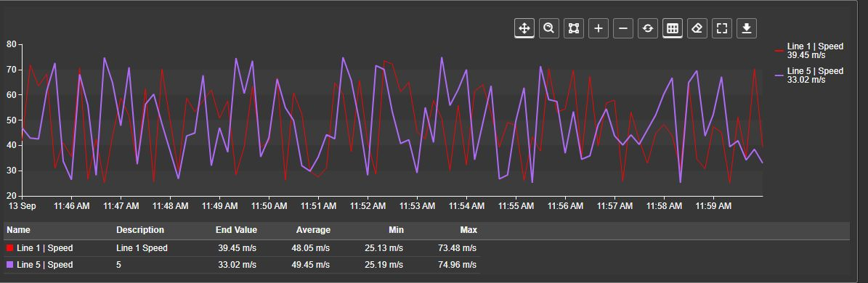Click the purple Line 5 color swatch in table
868x283 pixels.
tap(9, 265)
